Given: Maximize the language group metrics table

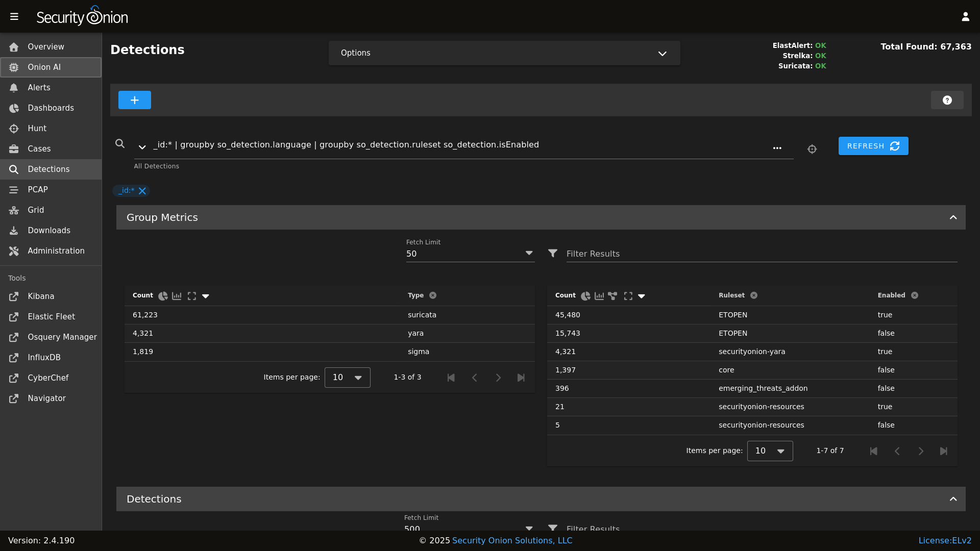Looking at the screenshot, I should [192, 296].
